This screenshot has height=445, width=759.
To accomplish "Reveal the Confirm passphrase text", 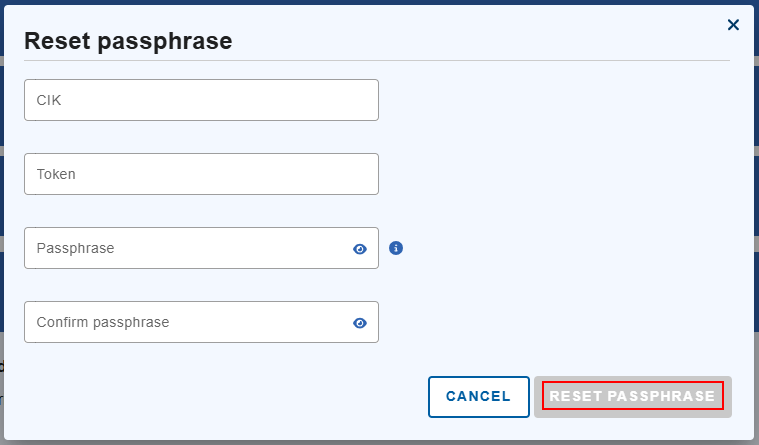I will (x=360, y=323).
